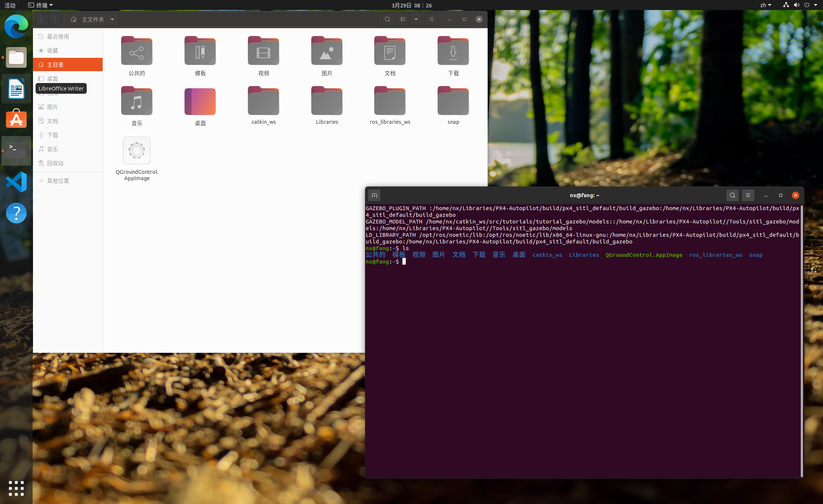823x504 pixels.
Task: Open 回收站 in the sidebar
Action: pyautogui.click(x=68, y=163)
